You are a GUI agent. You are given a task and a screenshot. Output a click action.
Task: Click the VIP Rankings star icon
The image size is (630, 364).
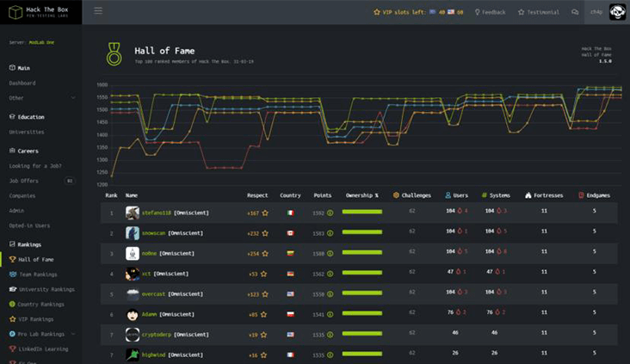coord(12,319)
